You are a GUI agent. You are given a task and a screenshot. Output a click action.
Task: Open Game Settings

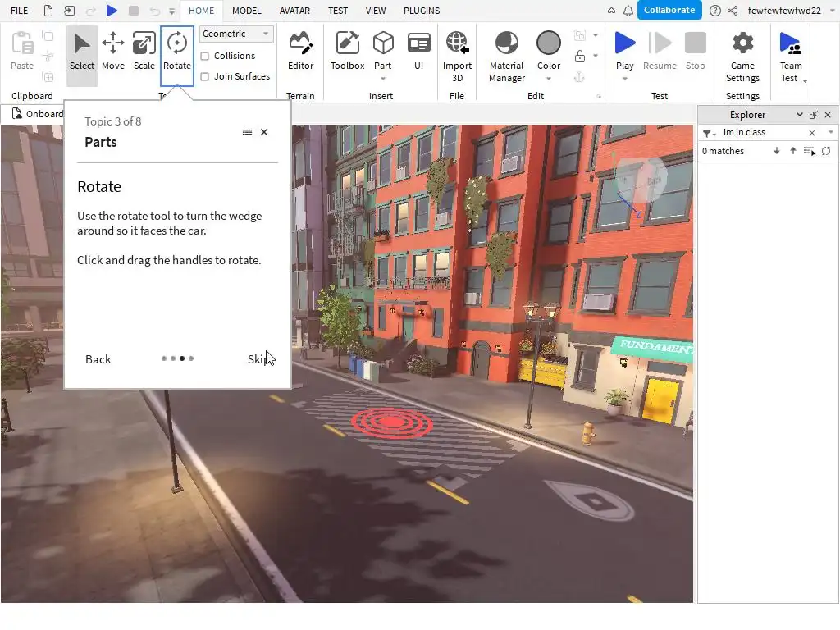click(x=742, y=57)
